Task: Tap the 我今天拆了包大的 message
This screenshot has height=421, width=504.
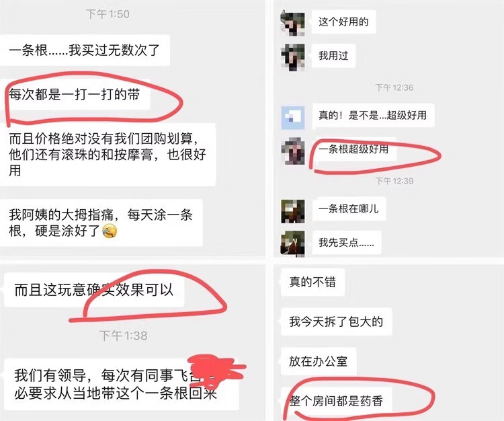Action: click(x=336, y=321)
